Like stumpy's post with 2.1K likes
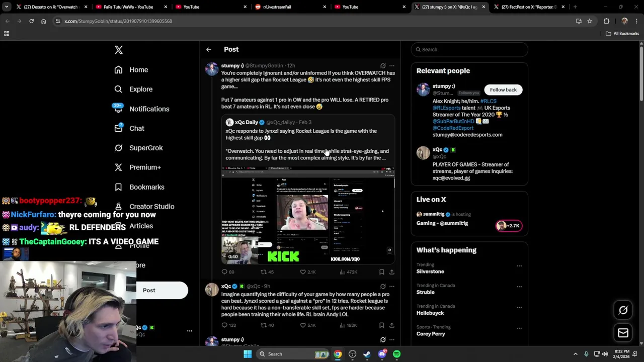644x362 pixels. pos(308,272)
